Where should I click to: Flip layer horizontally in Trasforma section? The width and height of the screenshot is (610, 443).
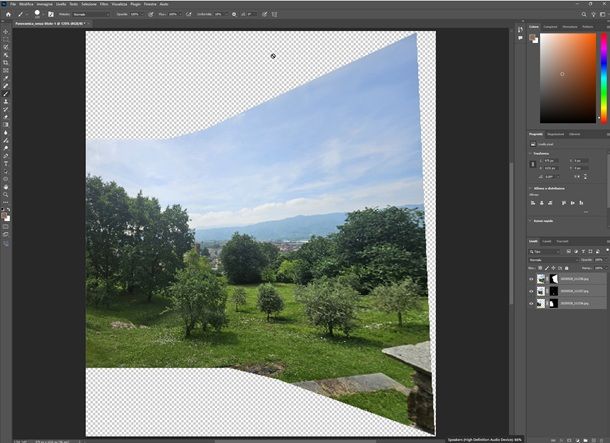(x=578, y=177)
